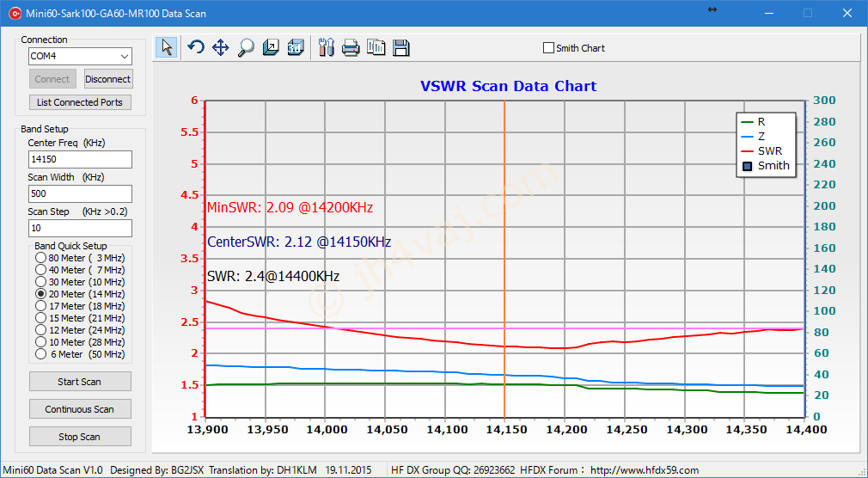Viewport: 868px width, 478px height.
Task: Click List Connected Ports button
Action: point(80,102)
